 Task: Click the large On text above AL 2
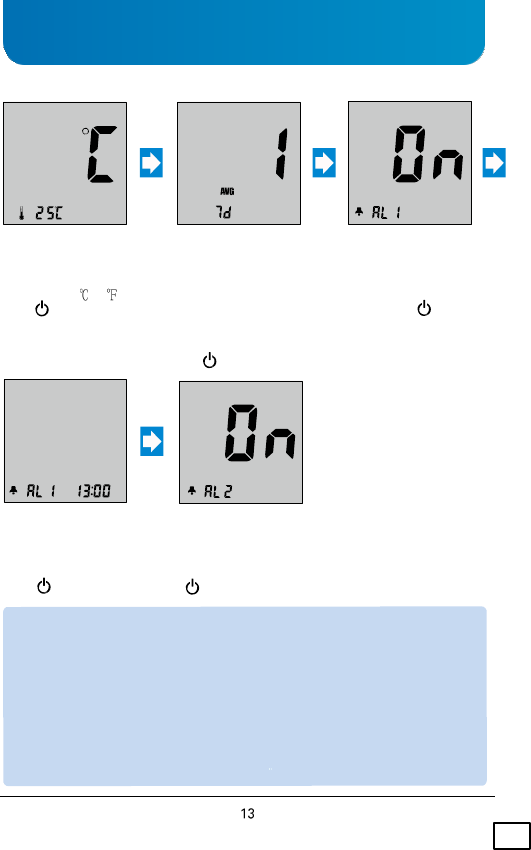[260, 433]
